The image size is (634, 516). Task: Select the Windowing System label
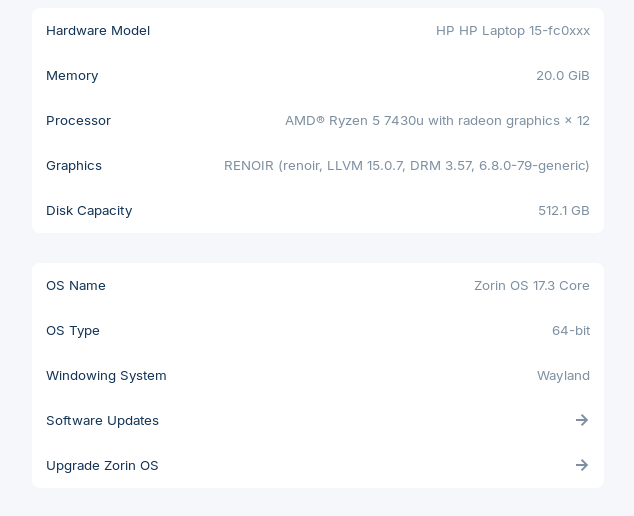pyautogui.click(x=106, y=375)
